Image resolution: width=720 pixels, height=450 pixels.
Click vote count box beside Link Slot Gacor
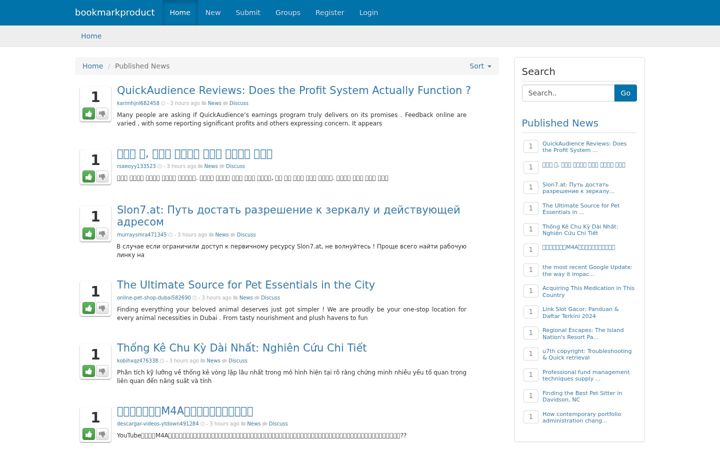coord(531,312)
